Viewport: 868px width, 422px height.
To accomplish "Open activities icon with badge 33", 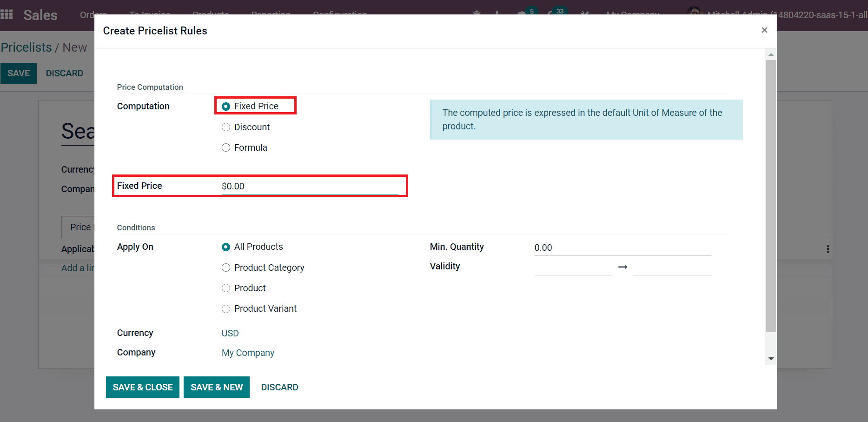I will coord(557,12).
